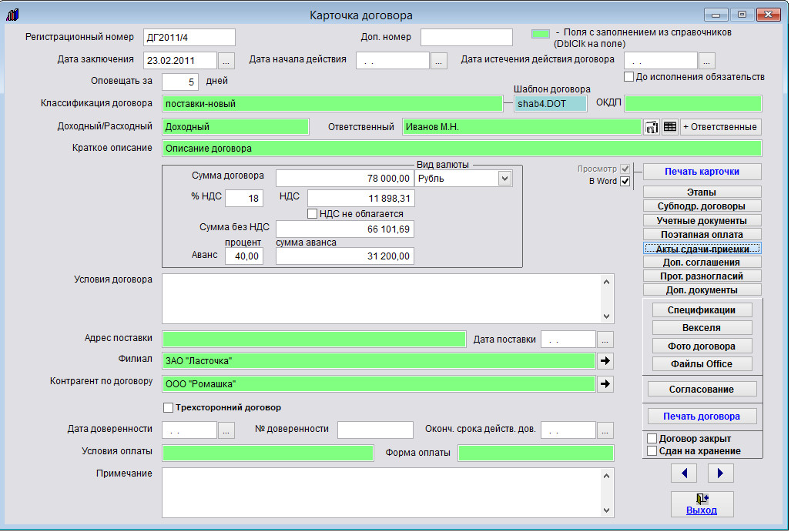Open the table grid icon near Ответственный
The width and height of the screenshot is (791, 532).
(x=670, y=127)
